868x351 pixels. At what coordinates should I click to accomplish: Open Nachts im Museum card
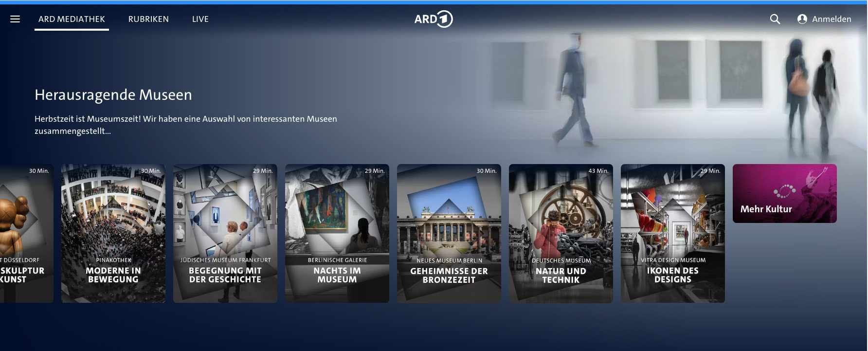(x=337, y=233)
